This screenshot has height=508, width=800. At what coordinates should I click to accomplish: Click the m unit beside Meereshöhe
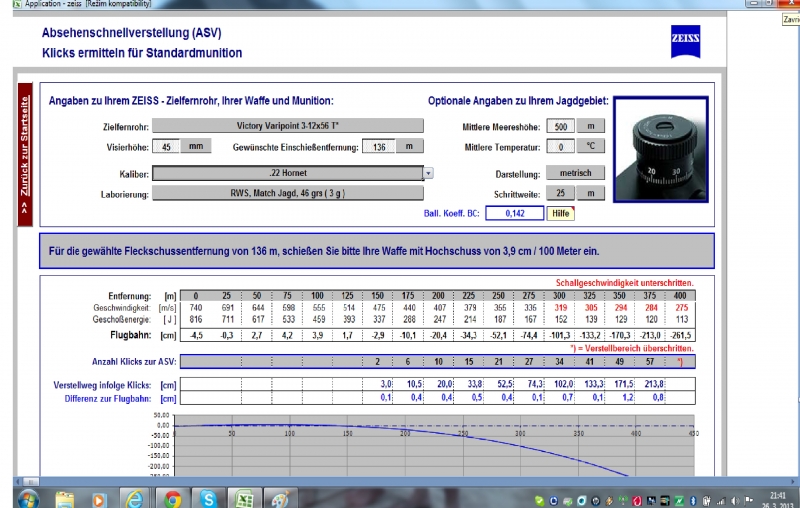click(590, 126)
